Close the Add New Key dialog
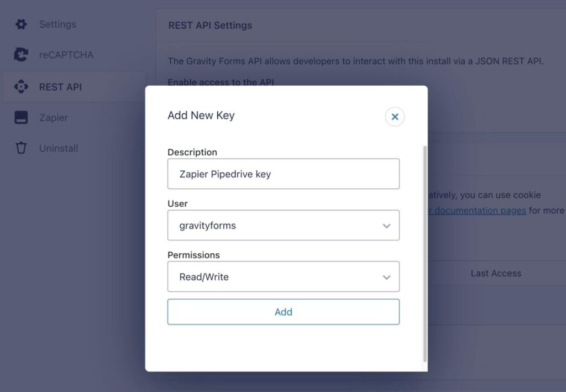Screen dimensions: 566x392 coord(394,117)
